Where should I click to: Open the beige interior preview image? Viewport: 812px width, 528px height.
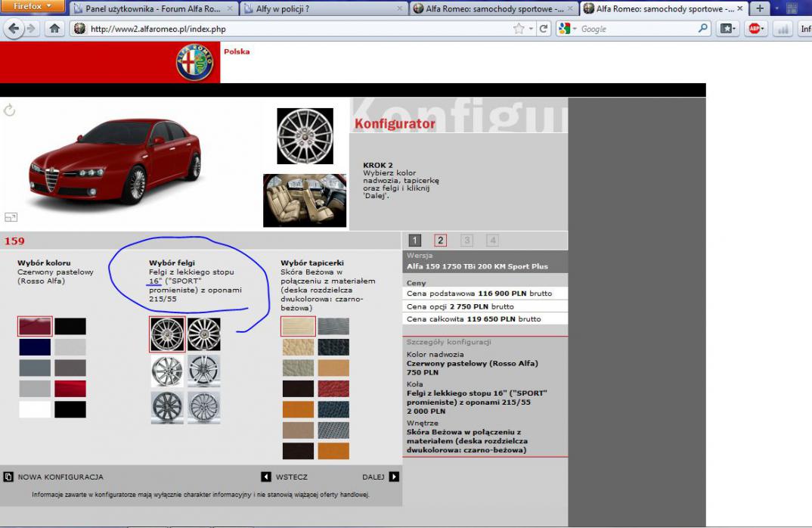305,200
